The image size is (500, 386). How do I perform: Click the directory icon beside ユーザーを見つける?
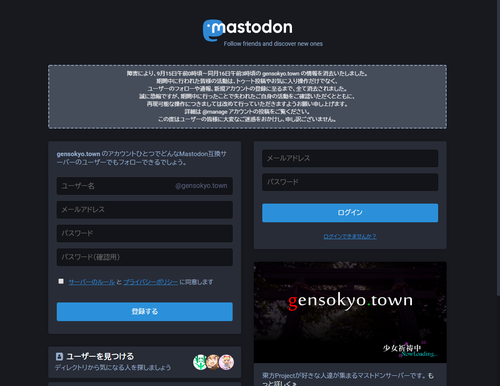(x=59, y=356)
